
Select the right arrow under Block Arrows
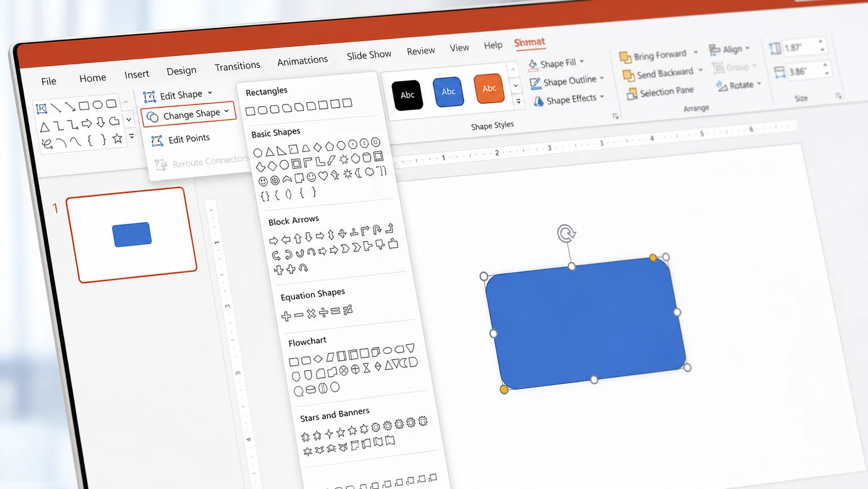click(x=274, y=241)
